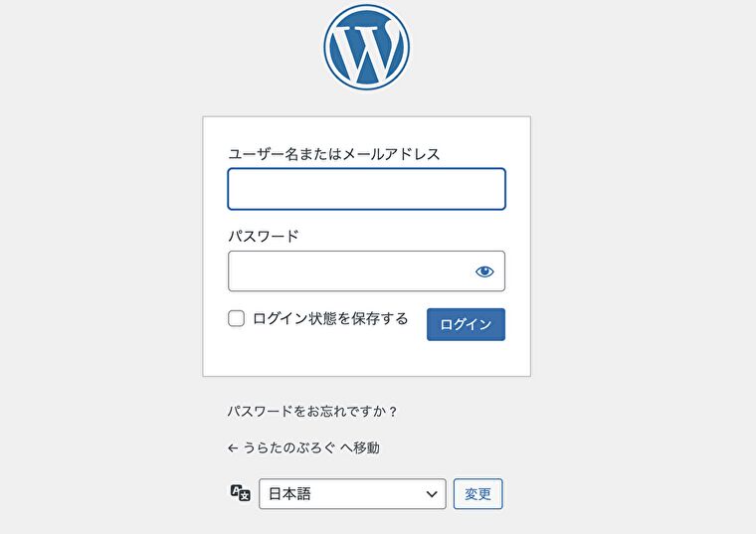Click the 変更 button
The height and width of the screenshot is (534, 756).
coord(477,494)
